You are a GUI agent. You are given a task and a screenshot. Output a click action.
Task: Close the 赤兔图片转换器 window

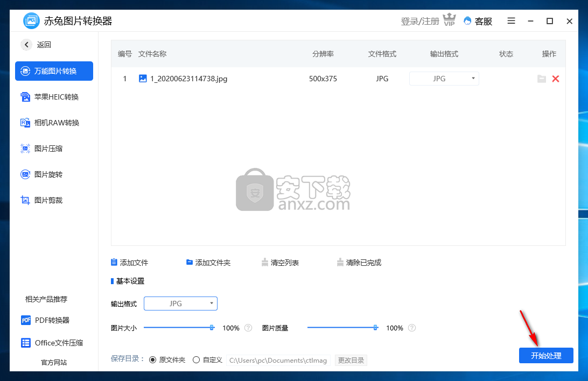[569, 22]
